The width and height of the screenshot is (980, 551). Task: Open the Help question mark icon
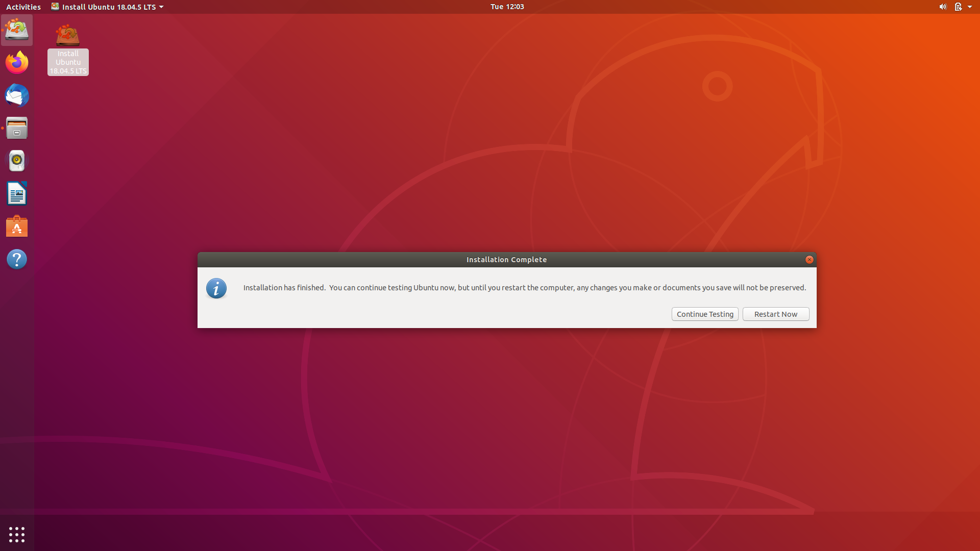pos(17,259)
